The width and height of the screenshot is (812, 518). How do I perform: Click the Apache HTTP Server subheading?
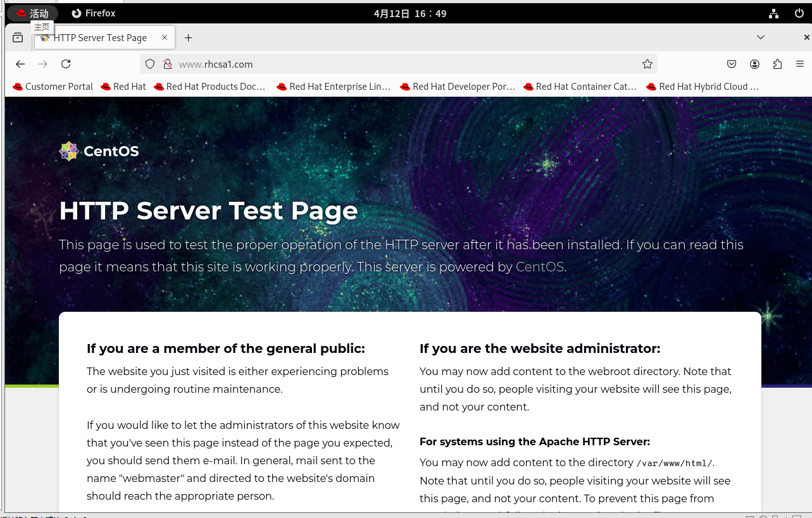click(x=535, y=441)
